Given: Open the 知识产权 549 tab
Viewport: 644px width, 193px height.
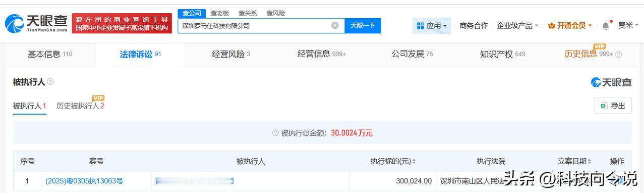Looking at the screenshot, I should 503,54.
